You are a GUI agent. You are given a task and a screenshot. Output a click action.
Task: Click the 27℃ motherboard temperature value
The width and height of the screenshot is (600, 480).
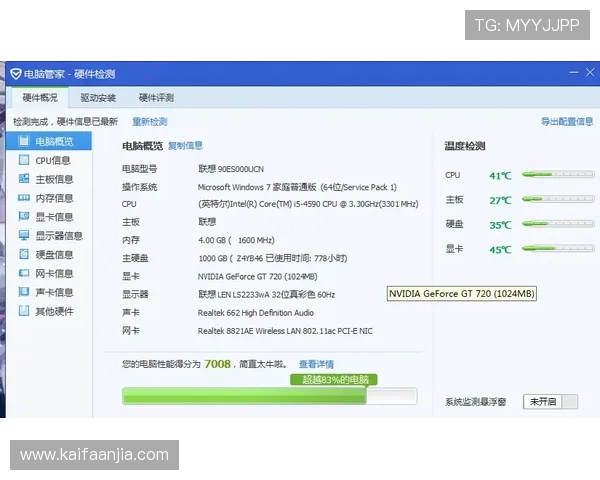pyautogui.click(x=500, y=200)
